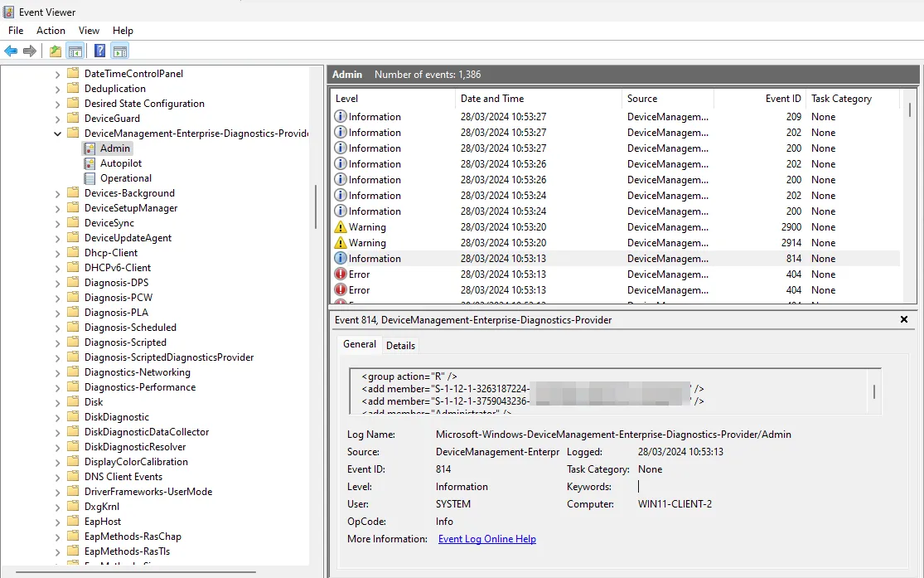Screen dimensions: 924x578
Task: Expand the DeviceSetupManager node
Action: [57, 209]
